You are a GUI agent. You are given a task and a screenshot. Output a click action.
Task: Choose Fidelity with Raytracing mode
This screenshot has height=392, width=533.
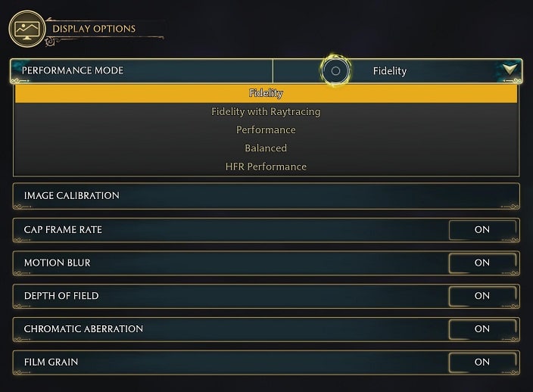[266, 112]
